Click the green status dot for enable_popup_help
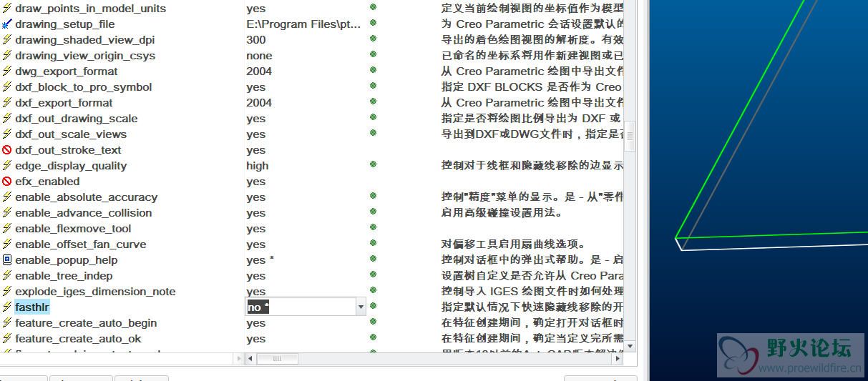This screenshot has width=868, height=381. coord(373,259)
